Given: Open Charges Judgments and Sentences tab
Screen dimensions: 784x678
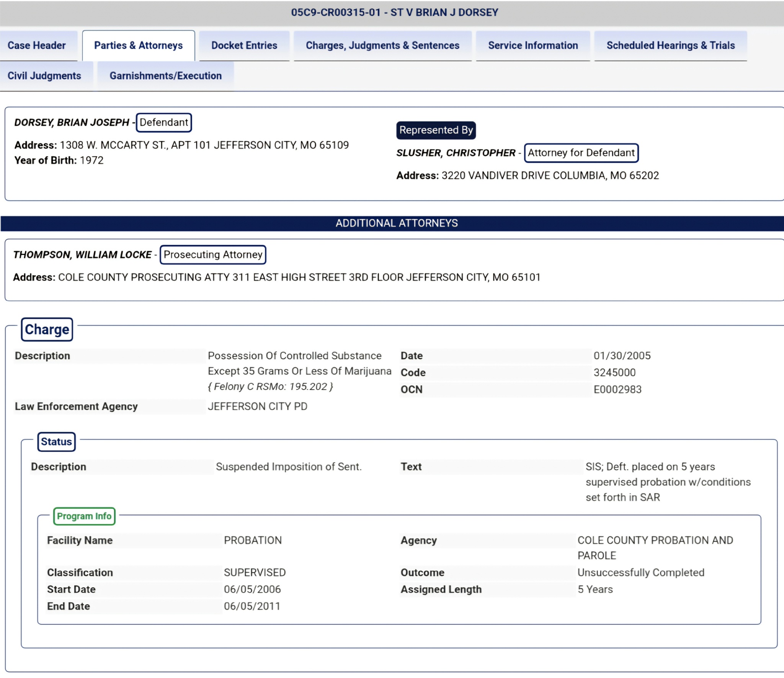Looking at the screenshot, I should point(382,45).
